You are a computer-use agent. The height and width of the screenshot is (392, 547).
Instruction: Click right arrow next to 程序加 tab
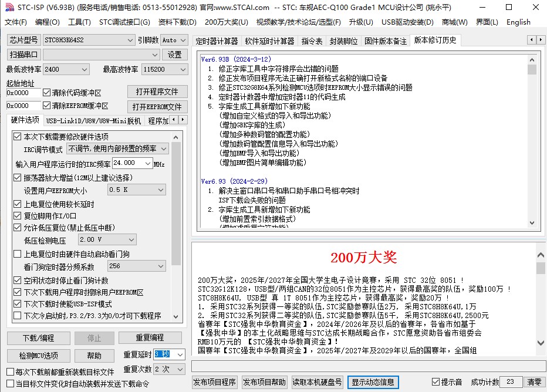pos(183,120)
